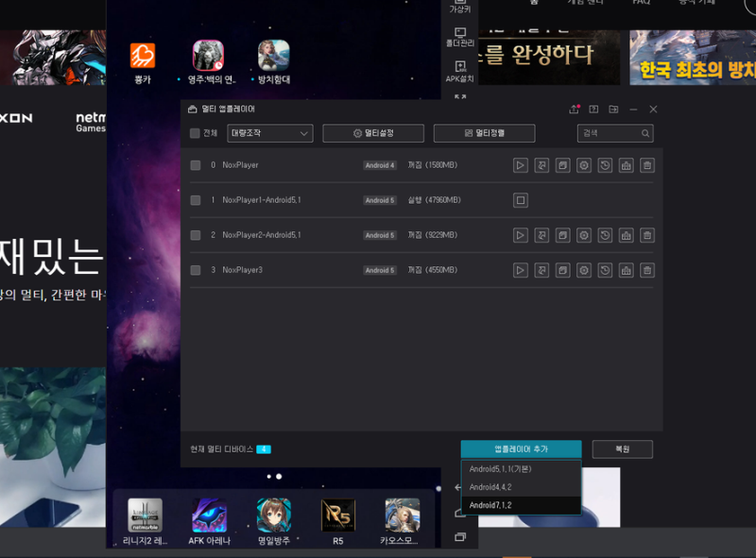Launch the 방치함대 app
756x558 pixels.
coord(274,63)
